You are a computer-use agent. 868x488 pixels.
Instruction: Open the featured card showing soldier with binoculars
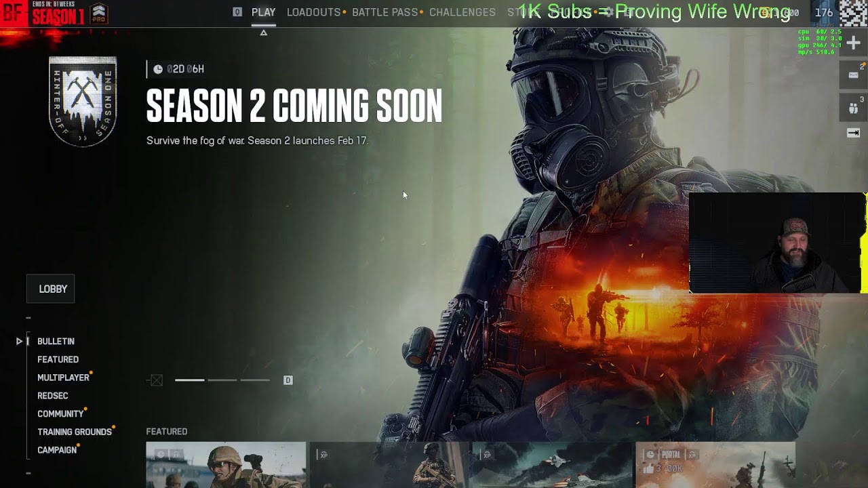coord(226,465)
